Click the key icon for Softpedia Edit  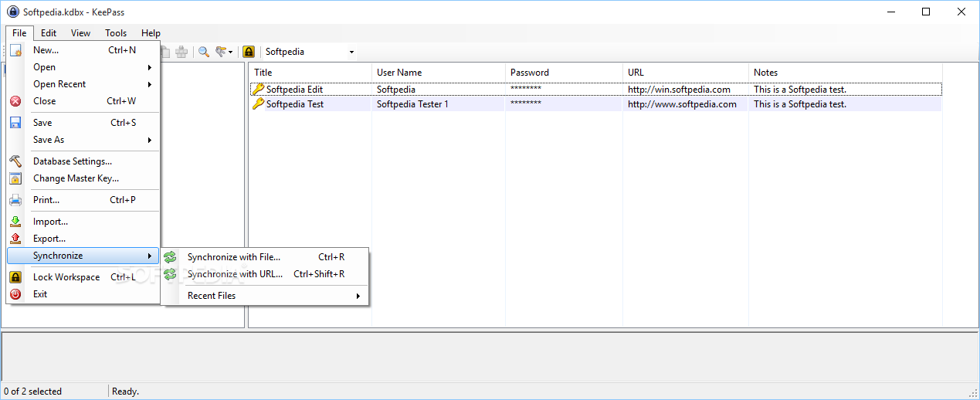[x=259, y=90]
